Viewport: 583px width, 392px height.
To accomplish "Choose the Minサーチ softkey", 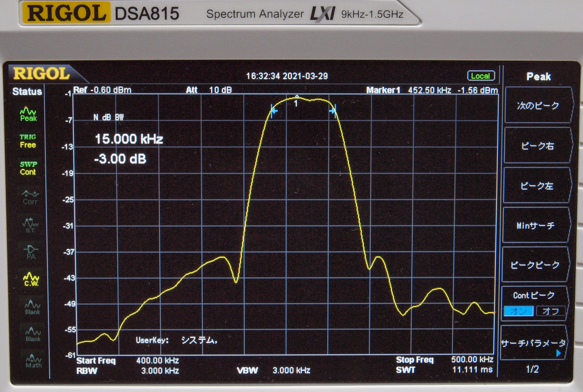I will point(536,226).
